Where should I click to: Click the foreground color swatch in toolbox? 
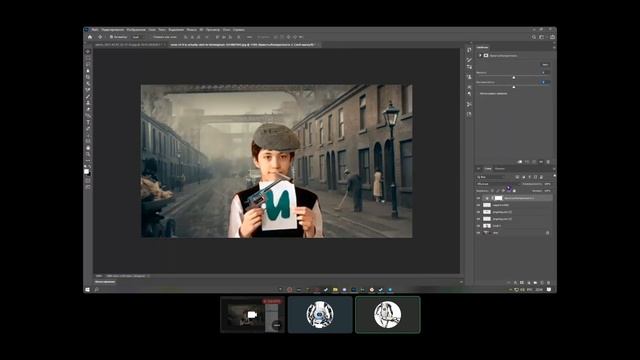[87, 171]
